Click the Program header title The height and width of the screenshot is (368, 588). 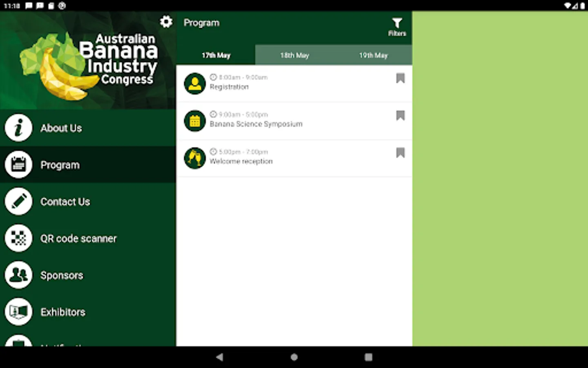201,23
